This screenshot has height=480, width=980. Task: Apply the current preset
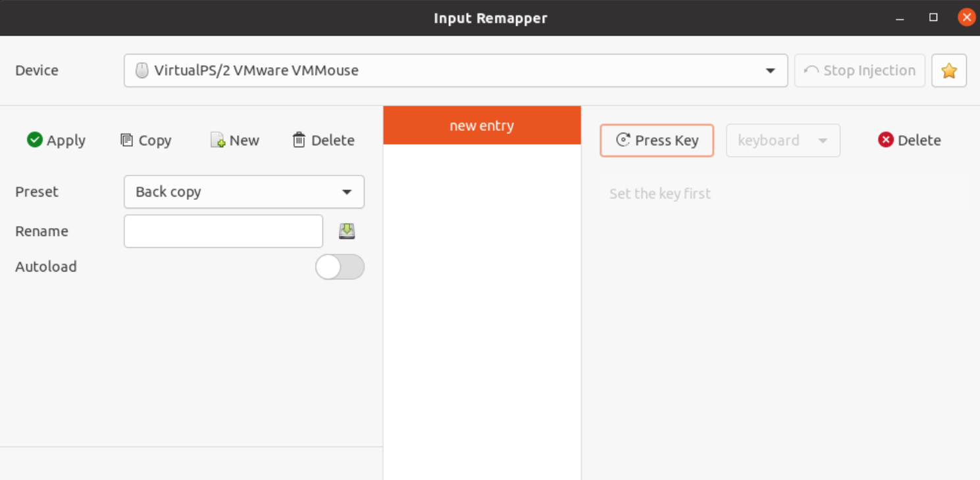[x=56, y=140]
